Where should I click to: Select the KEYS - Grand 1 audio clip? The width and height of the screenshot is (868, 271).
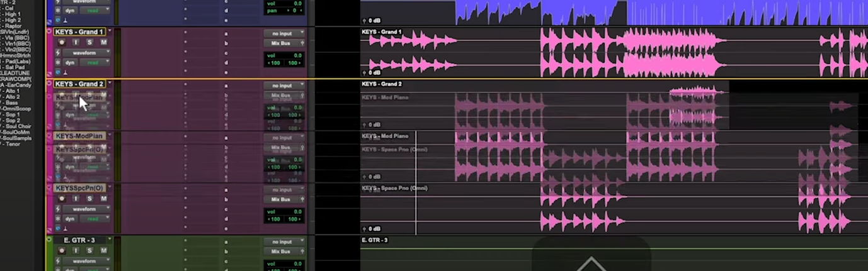click(614, 52)
